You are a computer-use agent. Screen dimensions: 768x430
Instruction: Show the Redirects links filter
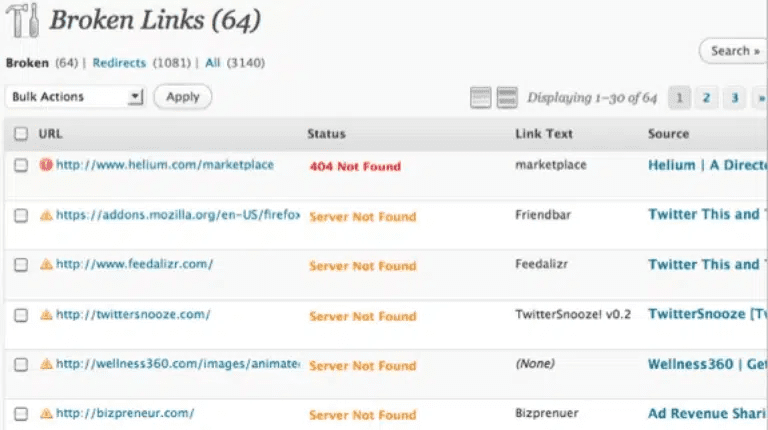pyautogui.click(x=119, y=62)
